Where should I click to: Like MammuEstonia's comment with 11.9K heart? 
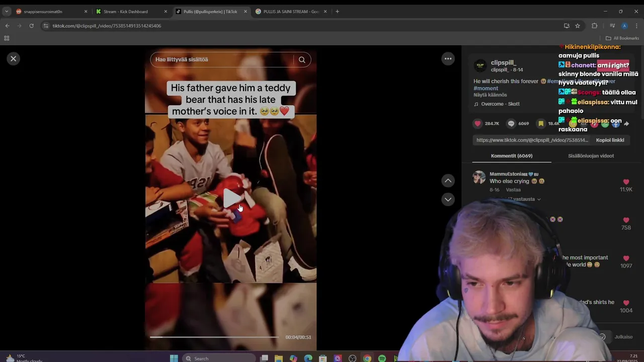tap(626, 182)
